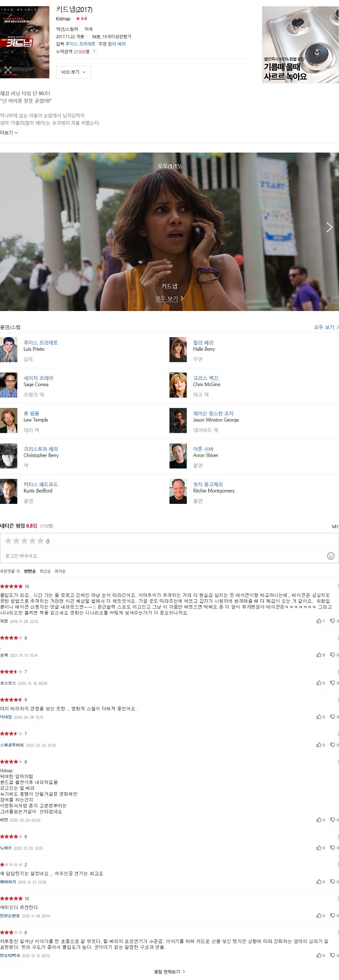Click the help icon beside 누적관객
The image size is (339, 980).
coord(94,51)
